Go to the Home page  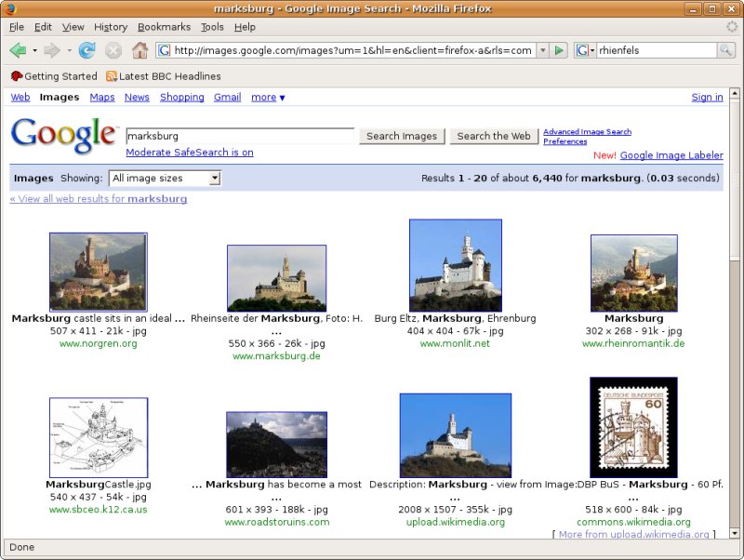click(139, 50)
